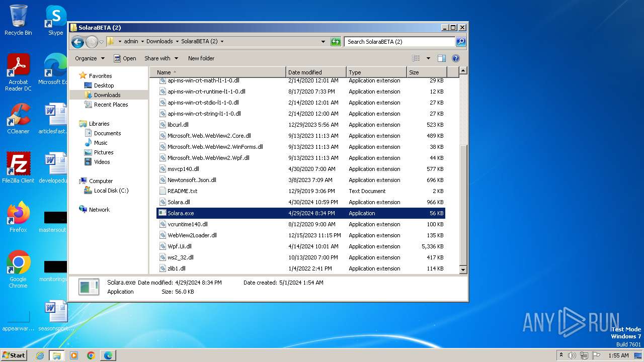Click Open in the command bar

pyautogui.click(x=125, y=58)
